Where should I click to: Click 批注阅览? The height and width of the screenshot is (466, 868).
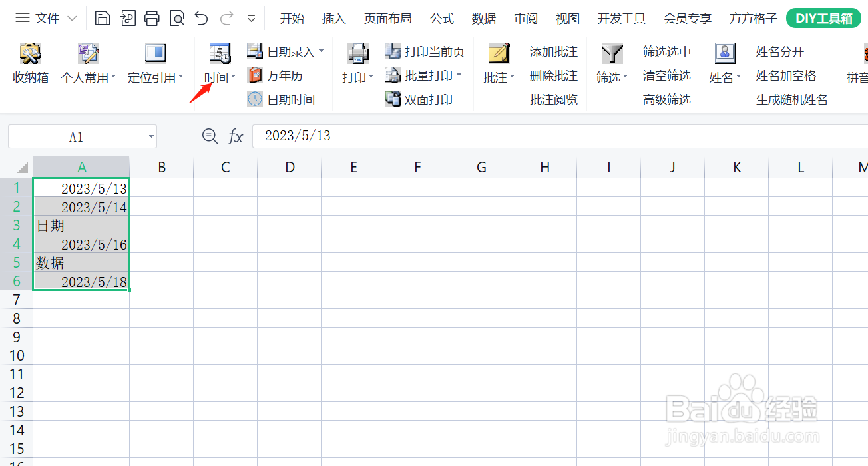[554, 99]
